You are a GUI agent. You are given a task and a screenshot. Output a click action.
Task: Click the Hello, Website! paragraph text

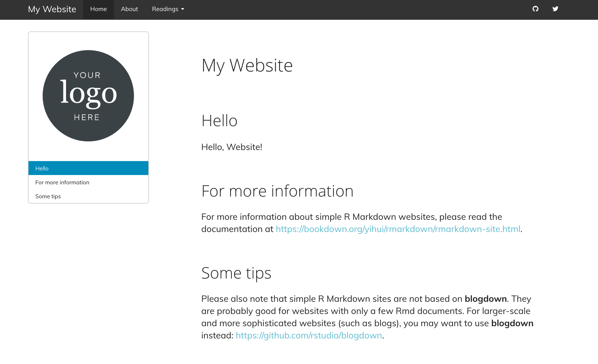tap(232, 147)
